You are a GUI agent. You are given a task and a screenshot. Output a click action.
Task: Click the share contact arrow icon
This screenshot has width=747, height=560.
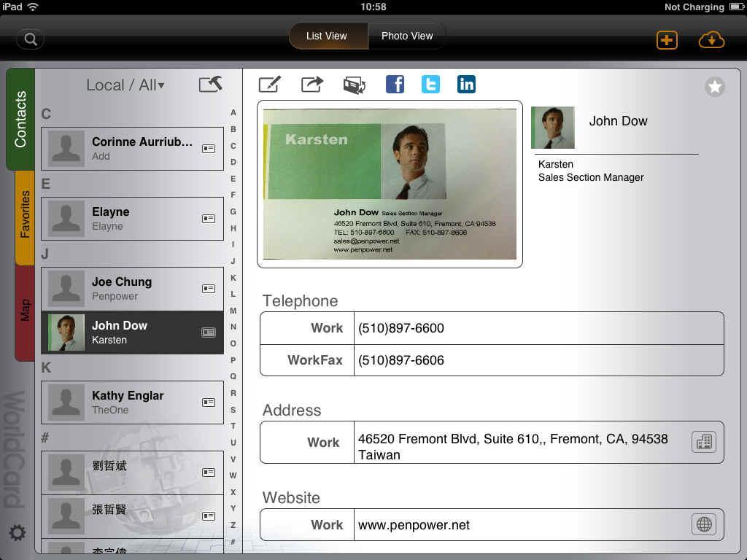click(311, 85)
